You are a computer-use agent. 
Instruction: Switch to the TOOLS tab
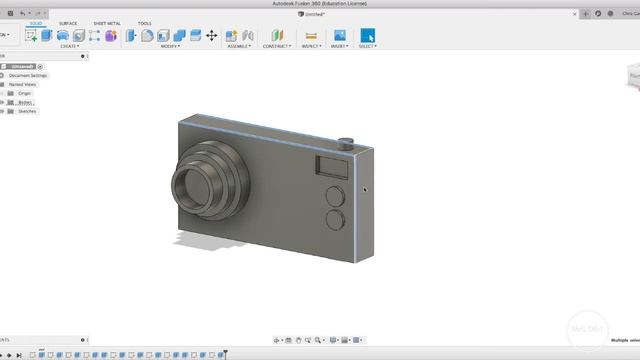144,23
